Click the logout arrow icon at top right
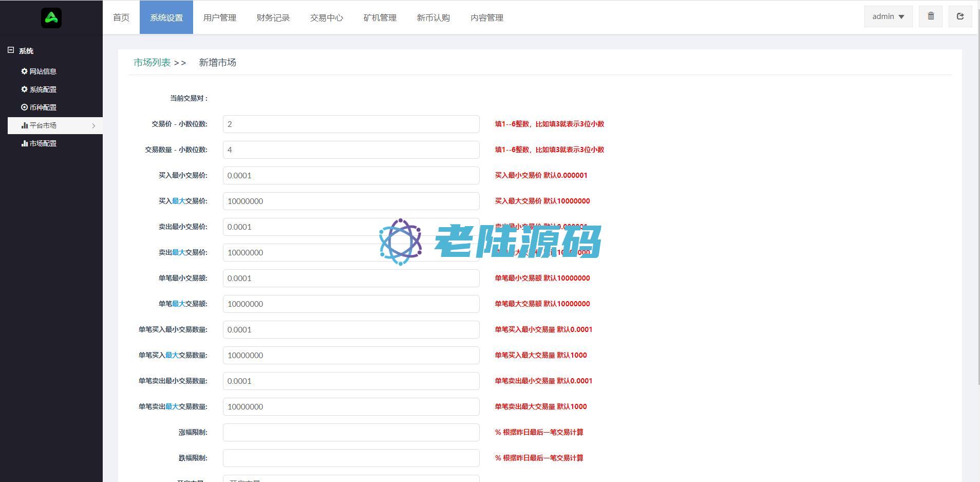The image size is (980, 482). [960, 16]
